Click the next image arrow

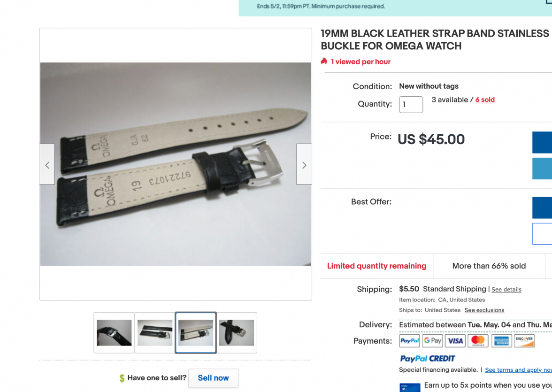click(x=304, y=164)
